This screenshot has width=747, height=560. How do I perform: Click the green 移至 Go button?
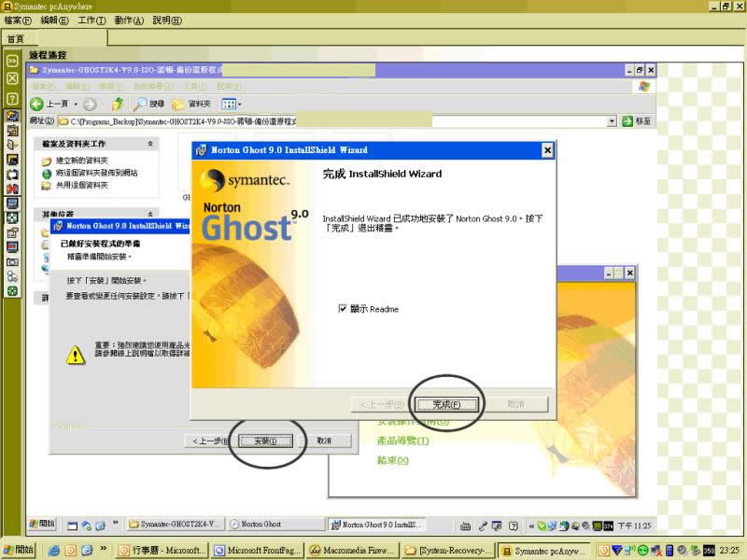click(x=636, y=121)
